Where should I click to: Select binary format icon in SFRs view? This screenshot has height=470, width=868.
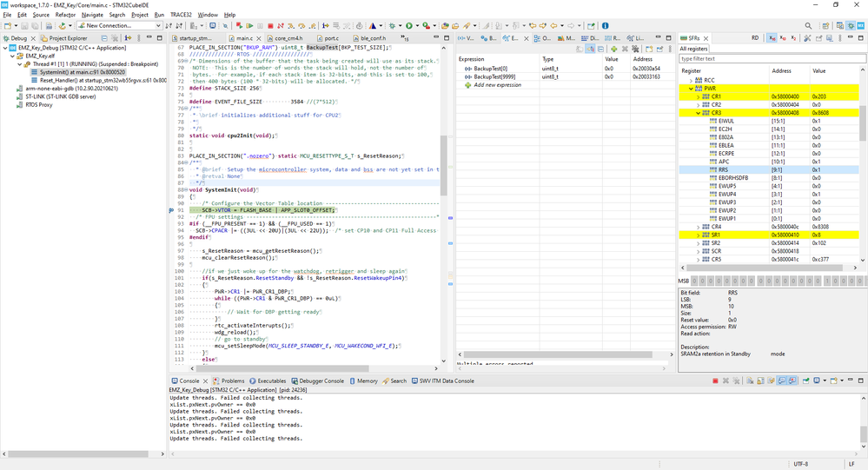pyautogui.click(x=793, y=37)
